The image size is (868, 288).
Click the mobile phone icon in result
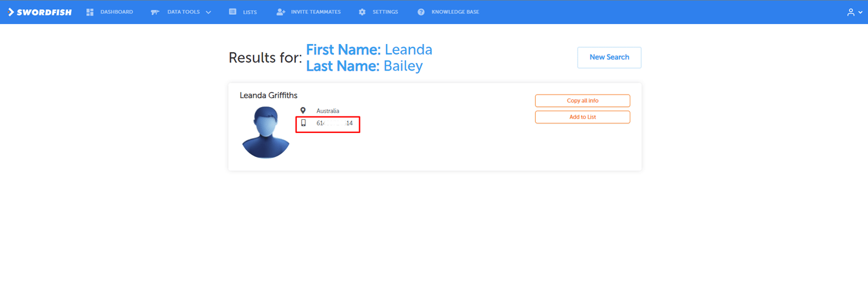click(x=303, y=123)
